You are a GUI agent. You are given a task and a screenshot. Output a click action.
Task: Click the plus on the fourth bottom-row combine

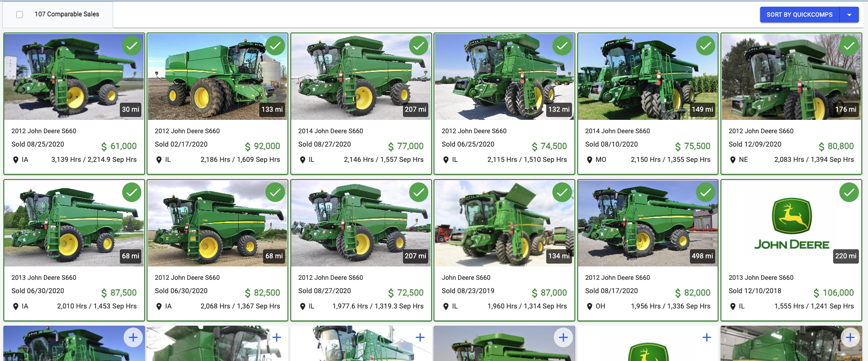pyautogui.click(x=563, y=338)
